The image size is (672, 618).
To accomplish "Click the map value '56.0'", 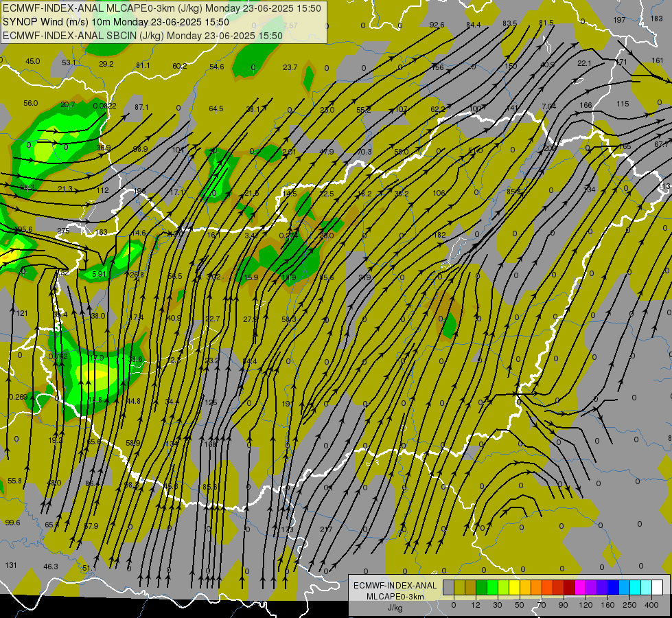I will [x=30, y=104].
